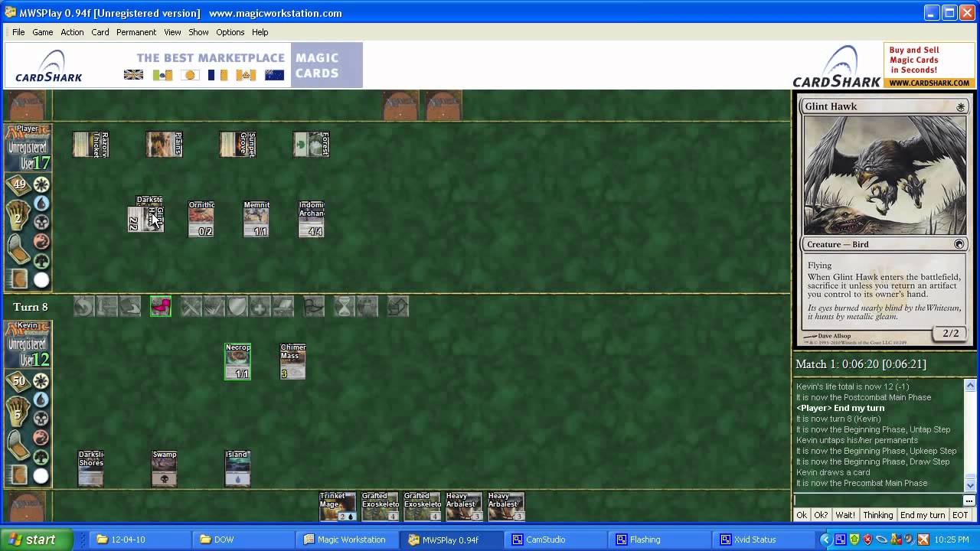Click Kevin's green mana tree symbol

[x=41, y=458]
